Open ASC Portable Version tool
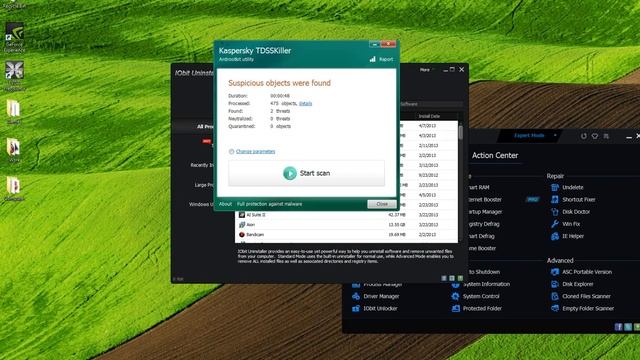 581,272
